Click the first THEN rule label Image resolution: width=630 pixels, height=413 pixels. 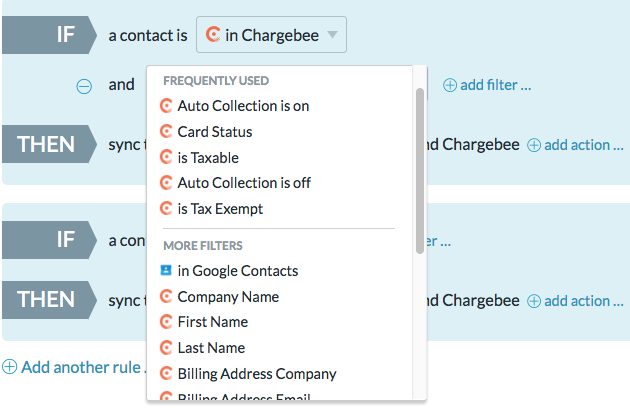coord(49,144)
